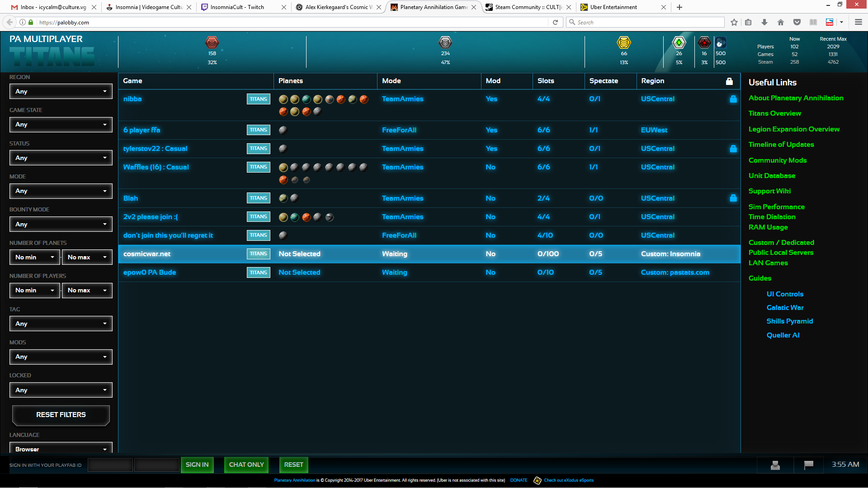Toggle the CHAT ONLY button
This screenshot has height=488, width=868.
[x=246, y=465]
